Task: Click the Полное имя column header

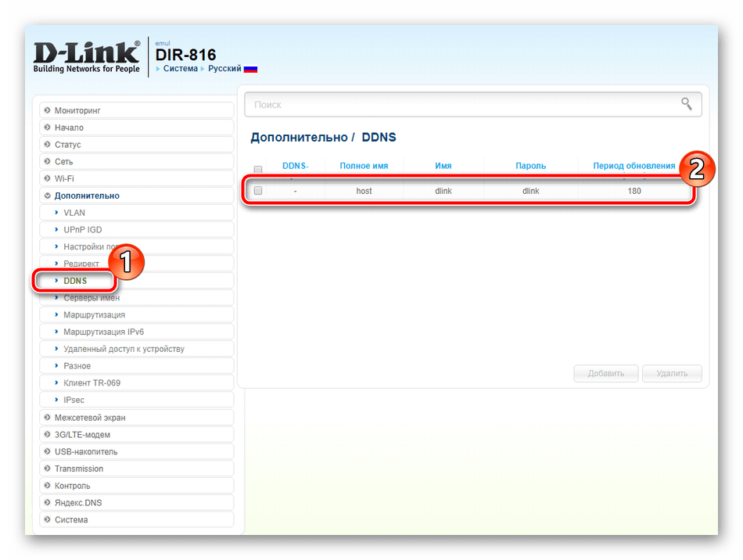Action: pyautogui.click(x=364, y=166)
